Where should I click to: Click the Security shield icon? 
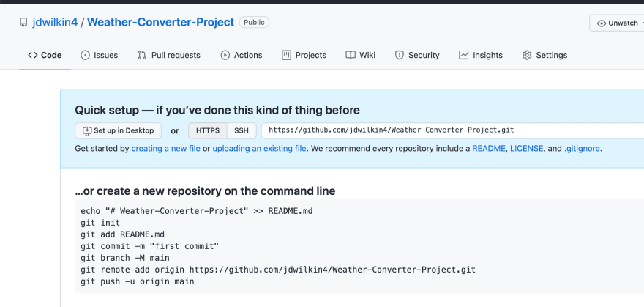click(x=400, y=55)
